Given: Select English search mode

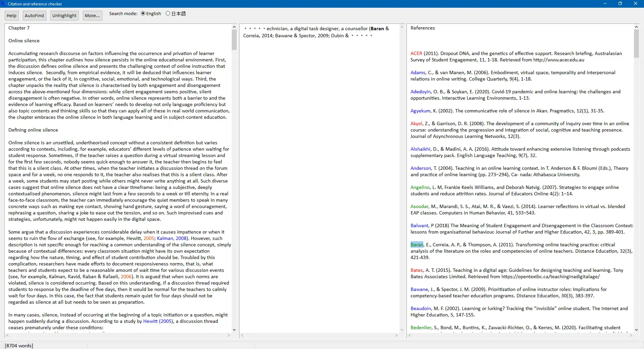Looking at the screenshot, I should point(151,13).
